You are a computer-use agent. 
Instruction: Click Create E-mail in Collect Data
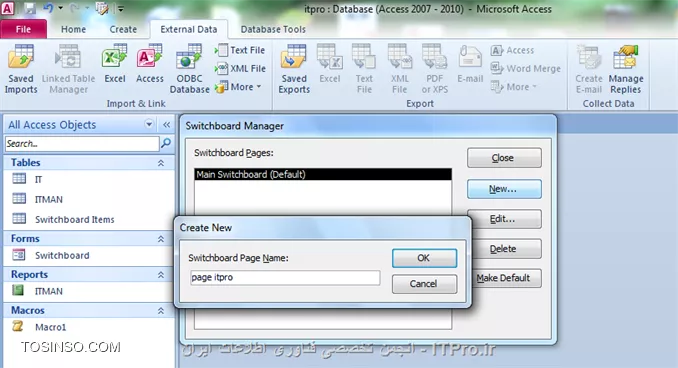(588, 69)
